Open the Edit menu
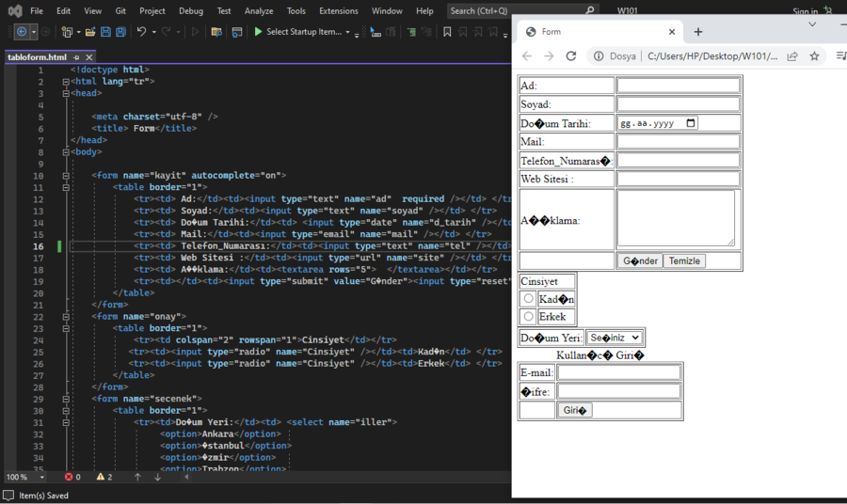This screenshot has height=504, width=847. tap(63, 10)
